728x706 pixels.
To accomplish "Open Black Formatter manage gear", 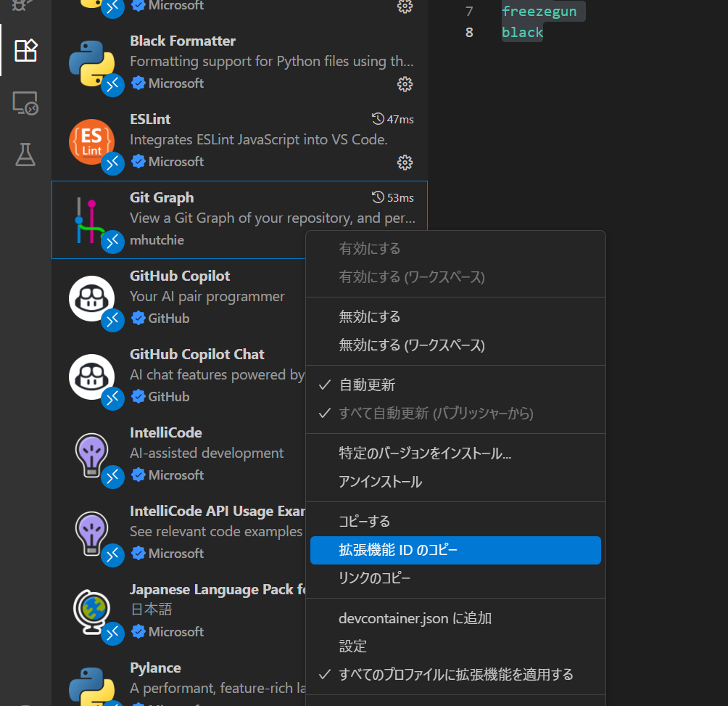I will coord(405,84).
